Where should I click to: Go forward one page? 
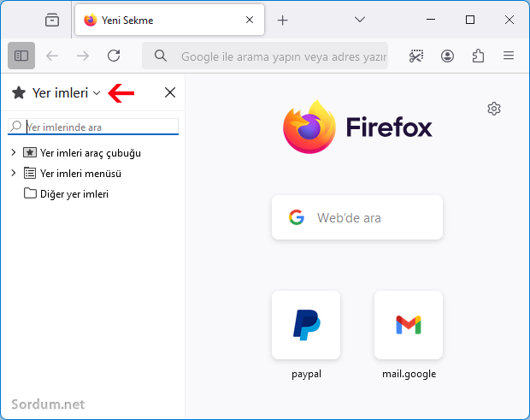pyautogui.click(x=83, y=56)
